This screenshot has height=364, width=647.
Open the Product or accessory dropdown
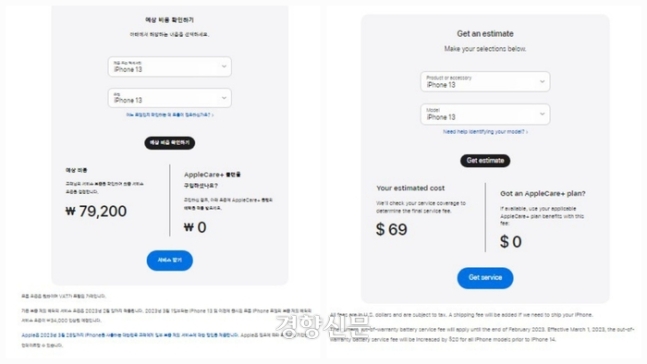point(485,82)
